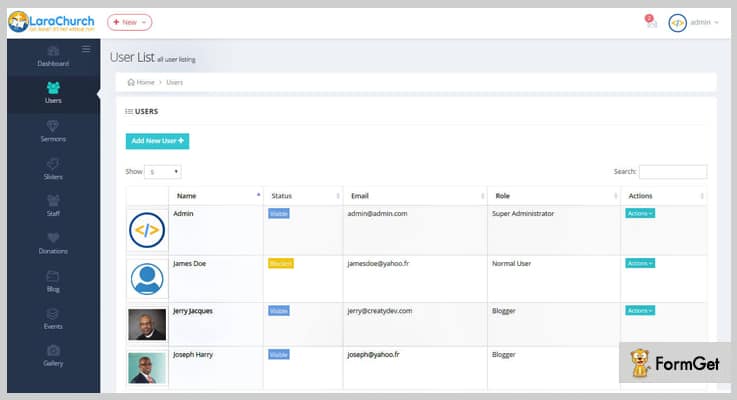The height and width of the screenshot is (400, 737).
Task: Click the USERS panel list icon
Action: coord(129,111)
